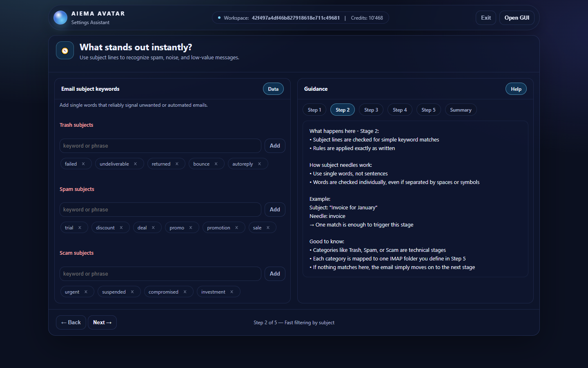
Task: Switch to the Step 3 guidance tab
Action: pos(371,110)
